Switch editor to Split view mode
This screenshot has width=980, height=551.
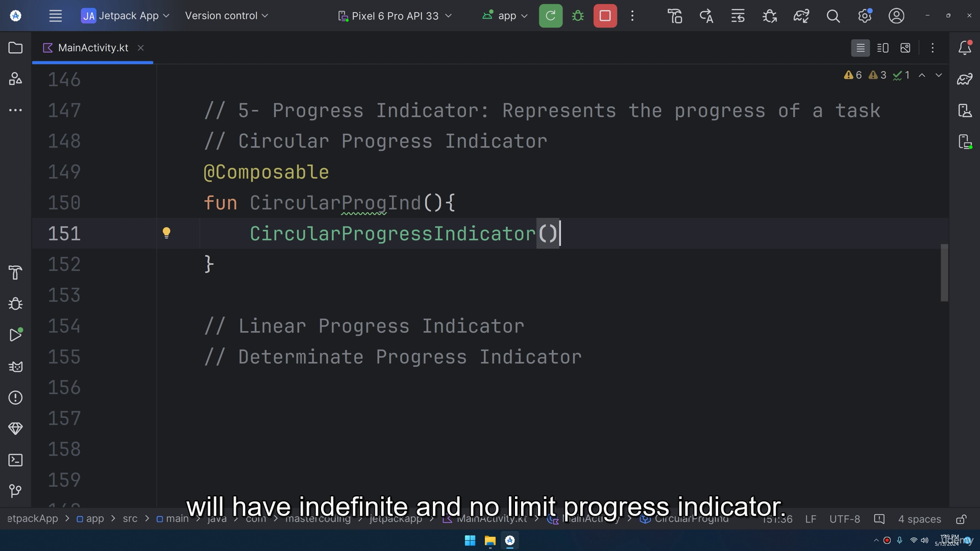pos(883,48)
